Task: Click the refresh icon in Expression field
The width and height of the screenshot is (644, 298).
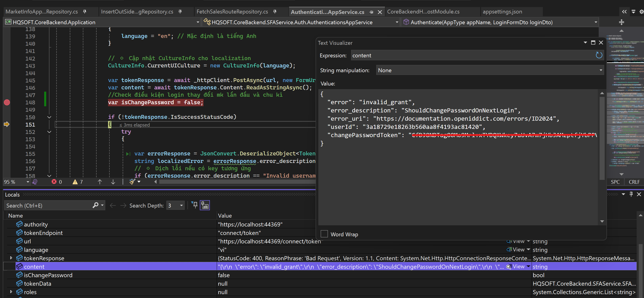Action: point(599,55)
